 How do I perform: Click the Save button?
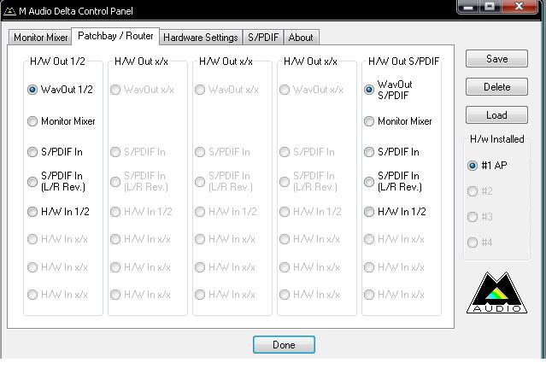(x=496, y=58)
